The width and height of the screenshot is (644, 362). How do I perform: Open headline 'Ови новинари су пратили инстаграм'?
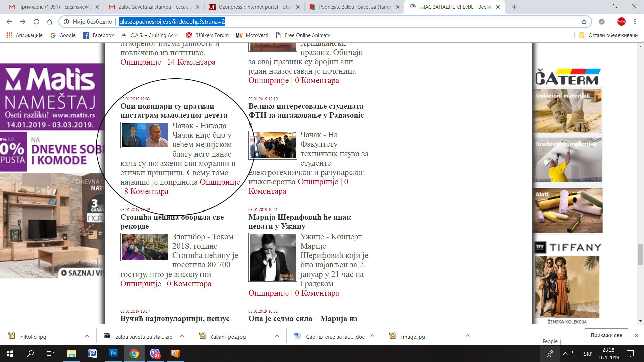[174, 111]
